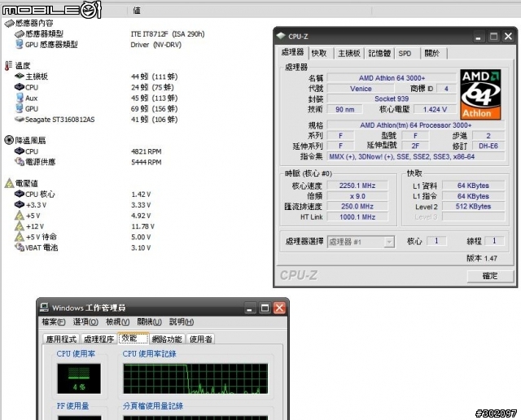
Task: Click the GPU temperature sensor icon
Action: pyautogui.click(x=20, y=108)
